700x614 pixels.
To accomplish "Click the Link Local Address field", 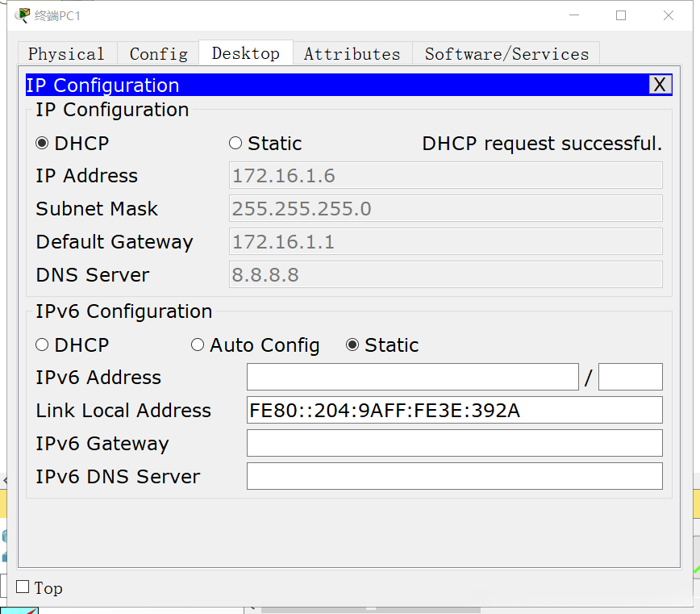I will tap(454, 410).
